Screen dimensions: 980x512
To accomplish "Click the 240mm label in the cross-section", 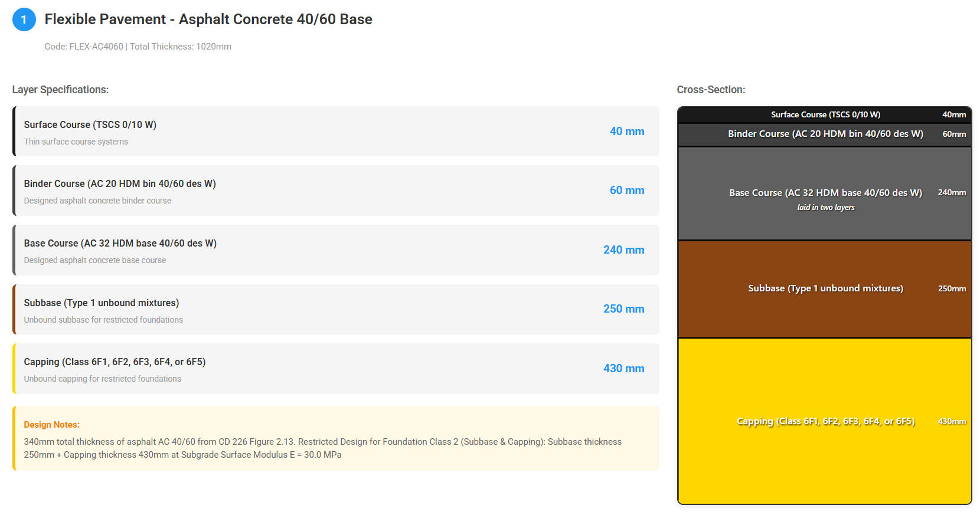I will pyautogui.click(x=951, y=193).
